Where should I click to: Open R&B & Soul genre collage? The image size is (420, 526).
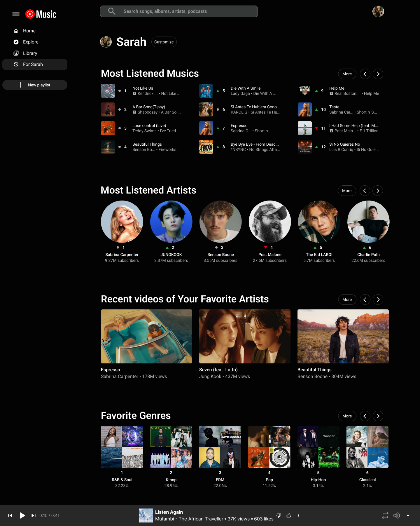[122, 447]
